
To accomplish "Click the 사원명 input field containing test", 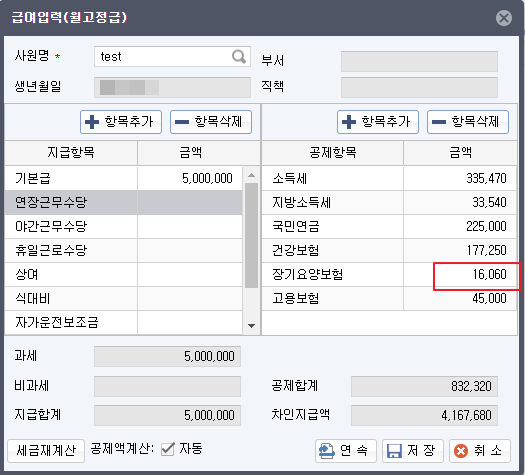I will pyautogui.click(x=172, y=57).
